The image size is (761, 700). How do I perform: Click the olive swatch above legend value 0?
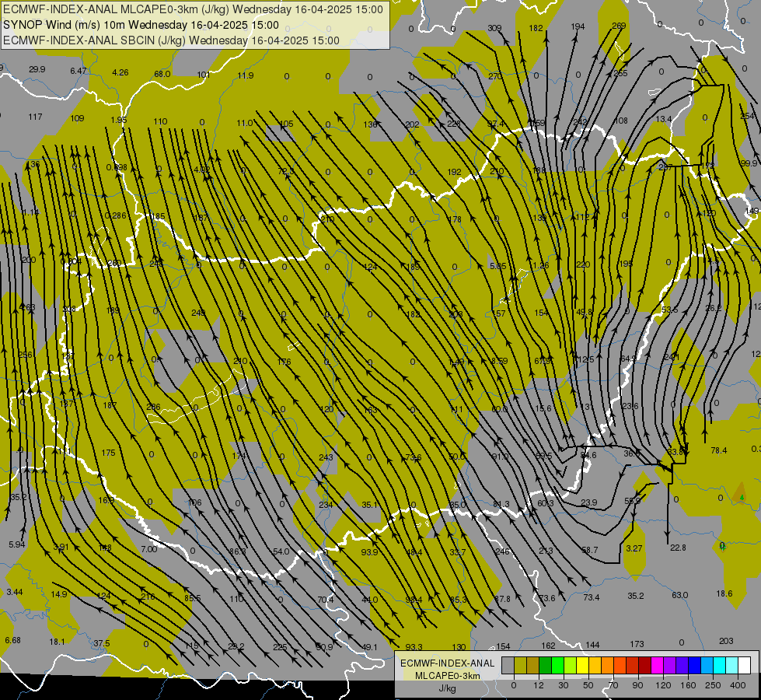(520, 665)
